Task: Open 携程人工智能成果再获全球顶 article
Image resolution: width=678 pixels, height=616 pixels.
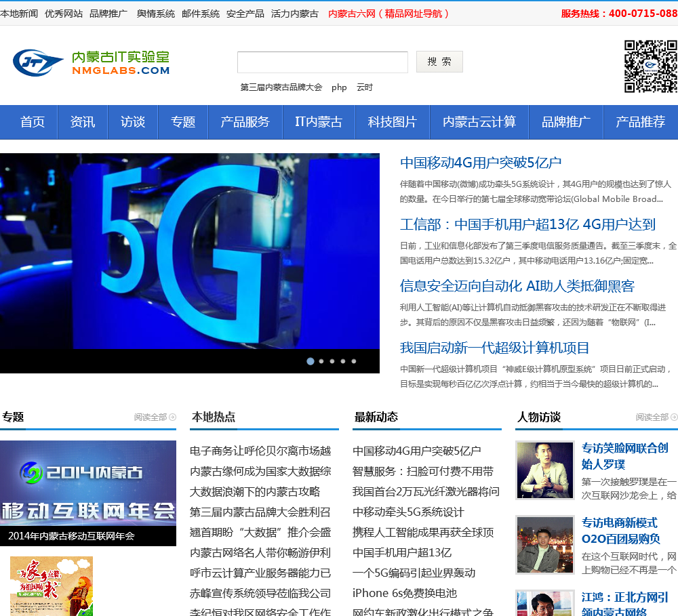Action: click(x=423, y=533)
